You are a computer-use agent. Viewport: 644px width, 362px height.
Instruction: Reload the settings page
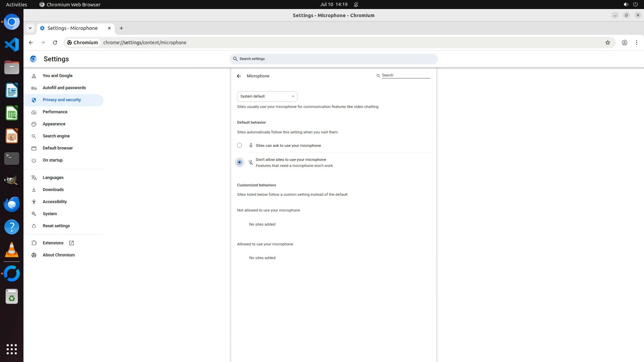(x=55, y=43)
